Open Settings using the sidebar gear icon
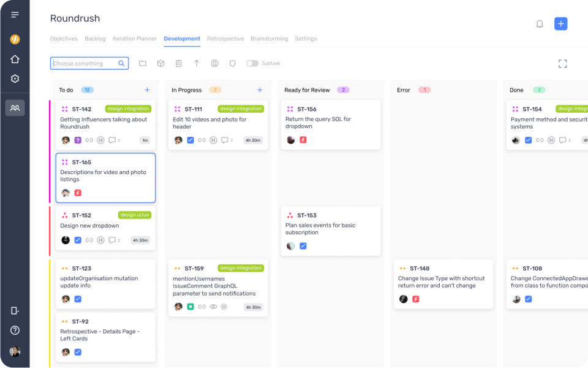Viewport: 588px width, 368px height. [15, 79]
